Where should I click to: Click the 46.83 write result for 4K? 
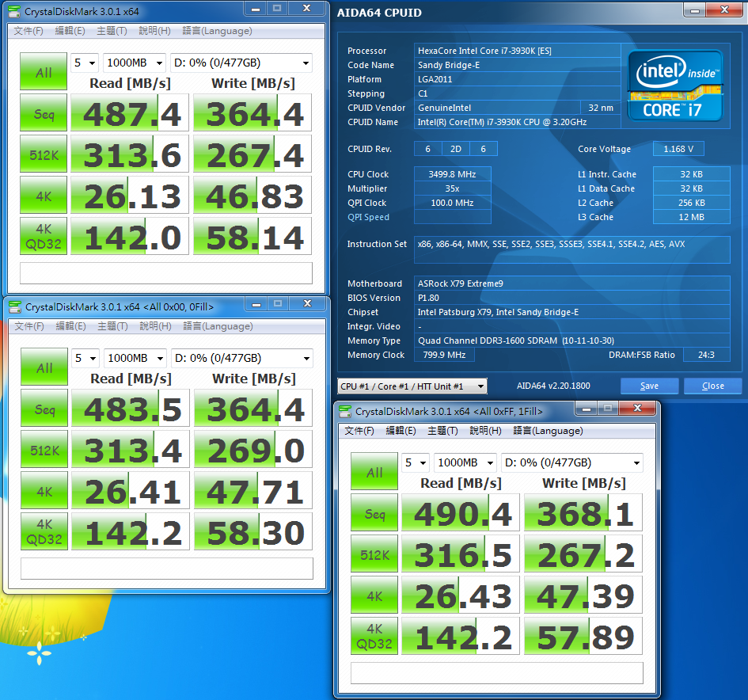(x=252, y=195)
